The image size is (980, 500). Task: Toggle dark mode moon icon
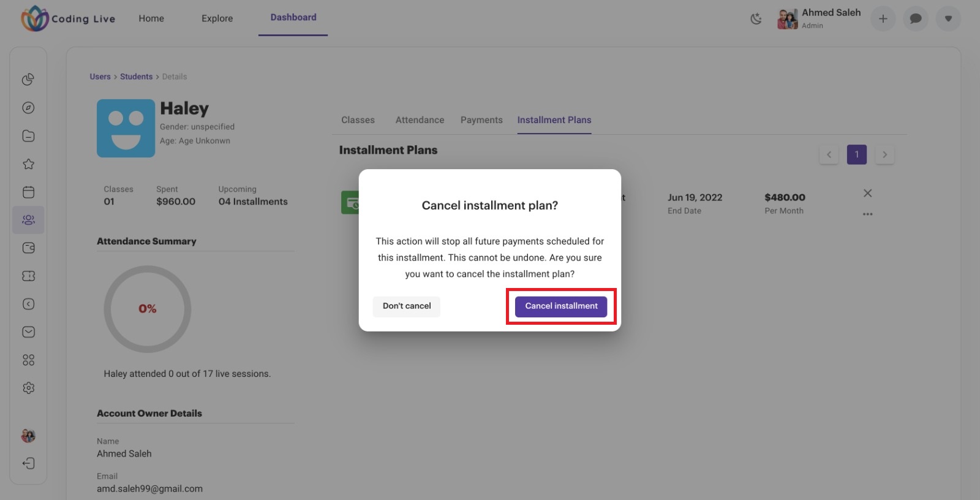(756, 19)
